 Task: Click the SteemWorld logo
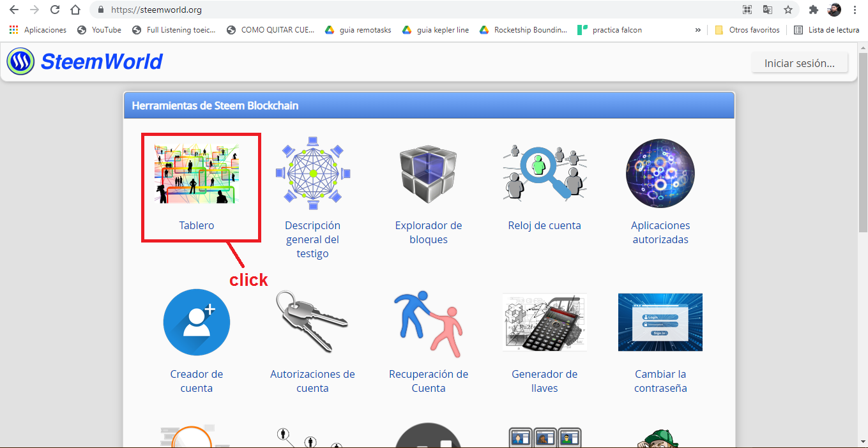85,62
